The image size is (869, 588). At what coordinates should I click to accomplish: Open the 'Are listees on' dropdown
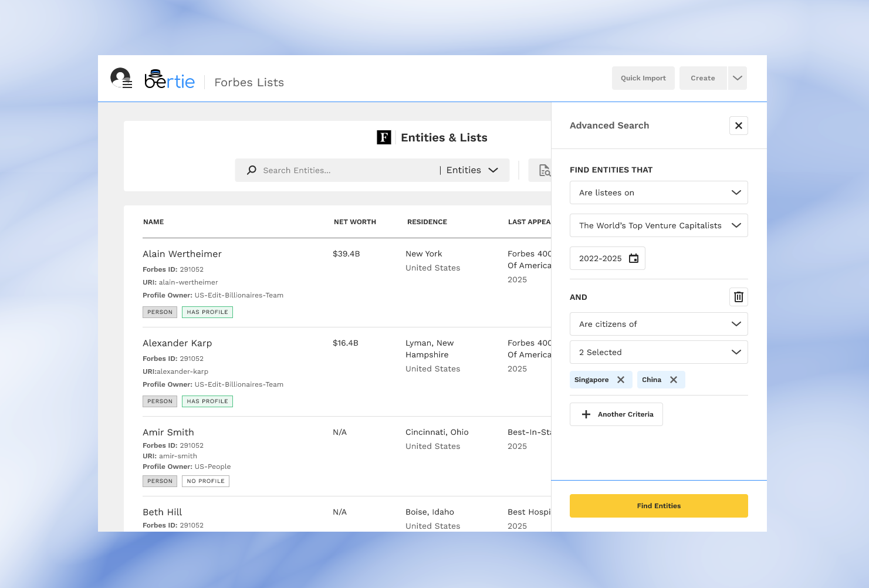659,192
